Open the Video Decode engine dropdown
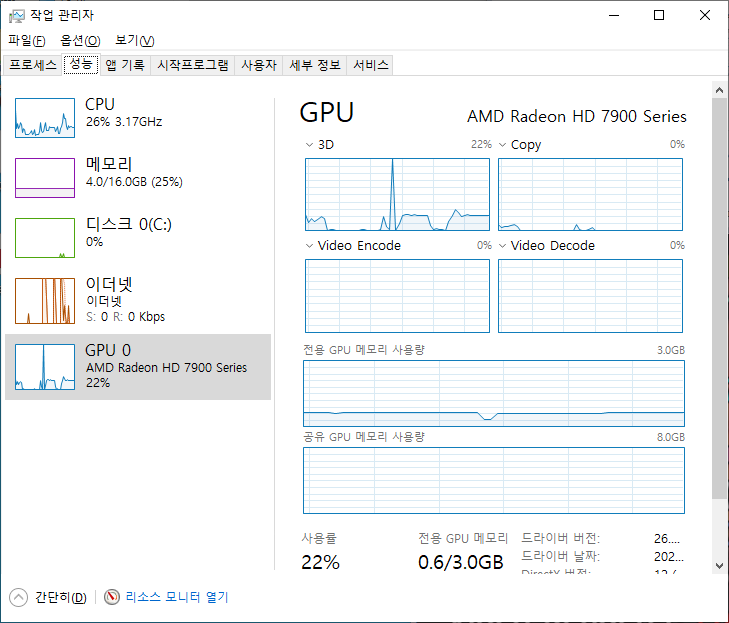The width and height of the screenshot is (729, 623). tap(503, 245)
